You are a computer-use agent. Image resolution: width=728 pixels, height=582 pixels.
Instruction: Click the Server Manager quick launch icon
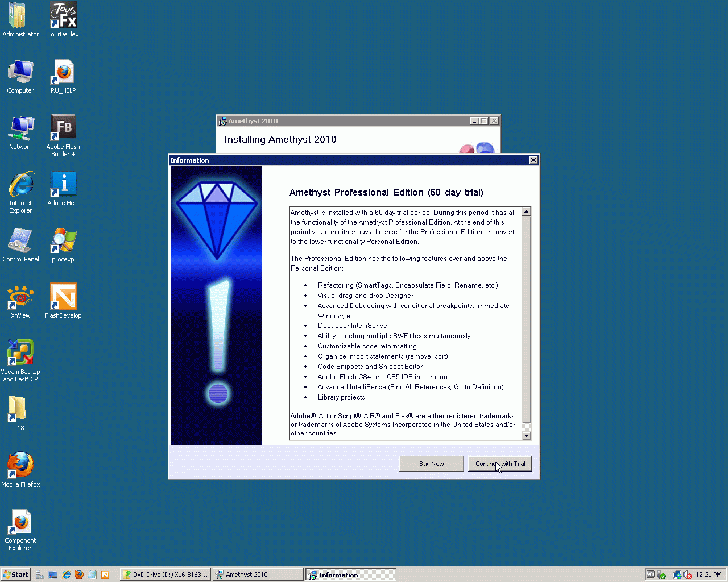point(40,575)
